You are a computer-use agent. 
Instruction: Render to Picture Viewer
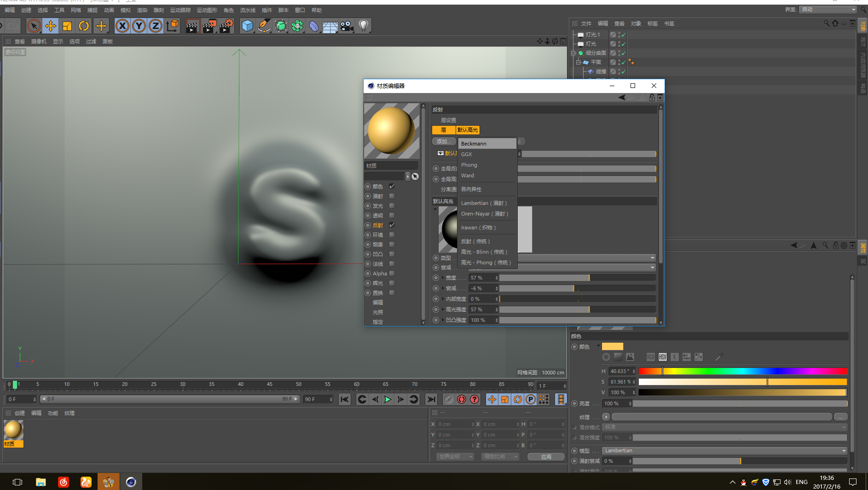(209, 26)
